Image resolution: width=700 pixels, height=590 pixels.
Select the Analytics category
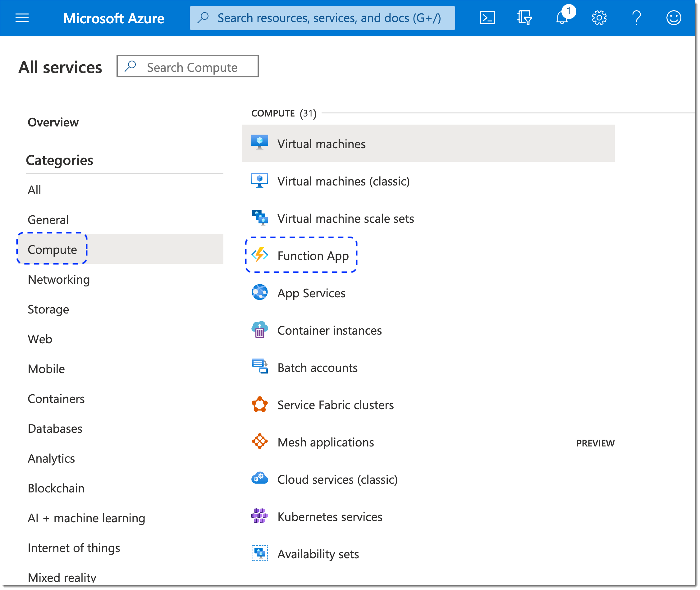click(52, 459)
